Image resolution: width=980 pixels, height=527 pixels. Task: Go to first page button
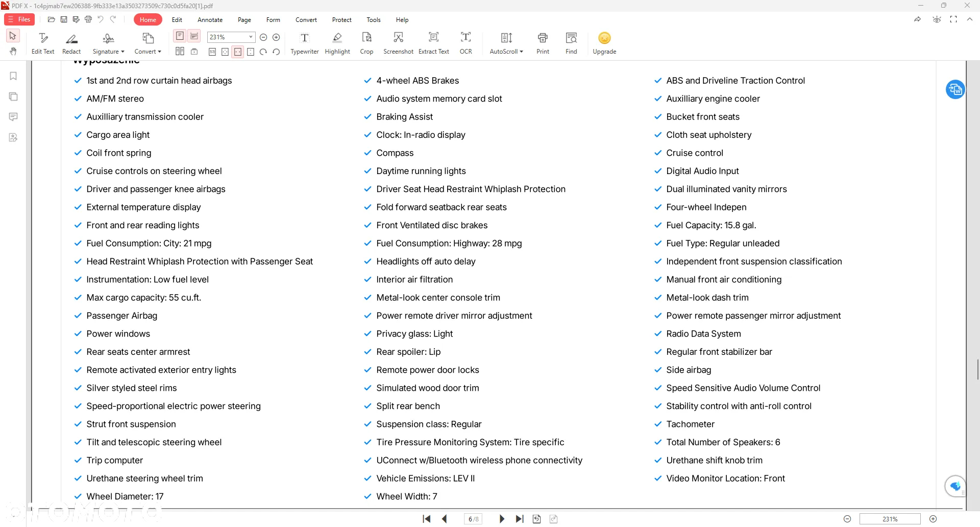point(427,519)
